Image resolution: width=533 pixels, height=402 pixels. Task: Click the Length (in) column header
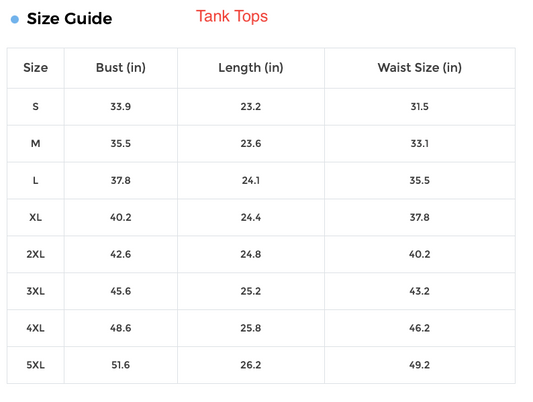click(x=251, y=68)
